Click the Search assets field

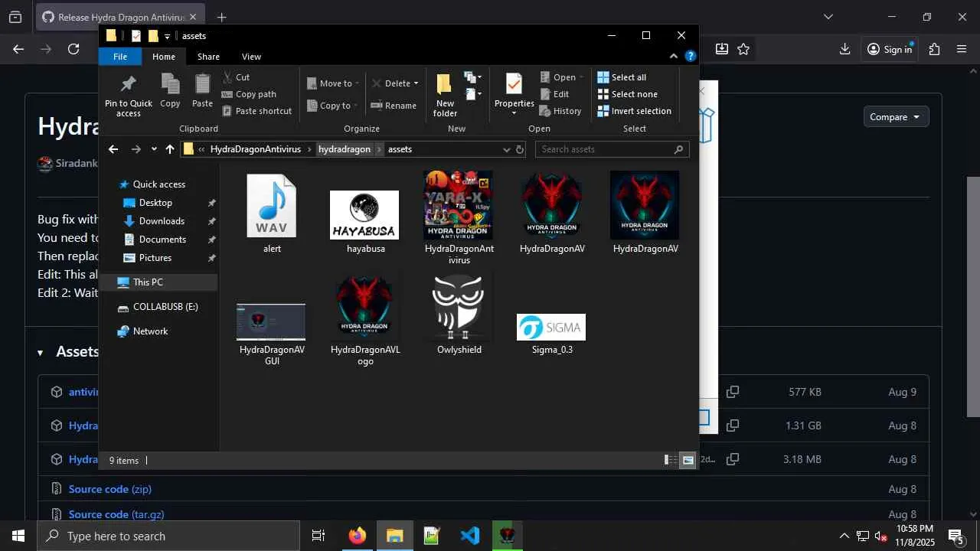pos(612,149)
